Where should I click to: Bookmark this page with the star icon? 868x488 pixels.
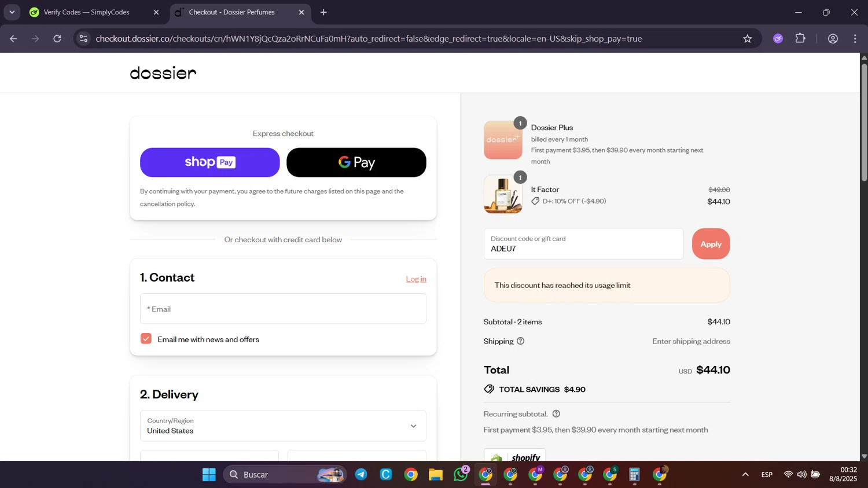(x=748, y=39)
